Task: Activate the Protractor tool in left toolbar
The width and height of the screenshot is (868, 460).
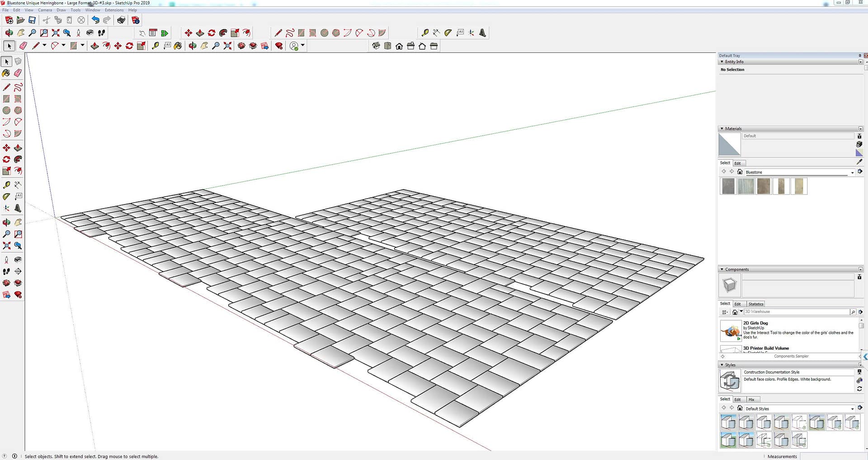Action: (6, 197)
